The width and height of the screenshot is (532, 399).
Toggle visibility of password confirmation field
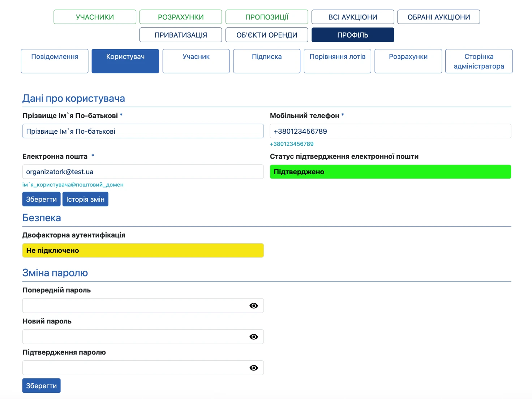pyautogui.click(x=254, y=368)
